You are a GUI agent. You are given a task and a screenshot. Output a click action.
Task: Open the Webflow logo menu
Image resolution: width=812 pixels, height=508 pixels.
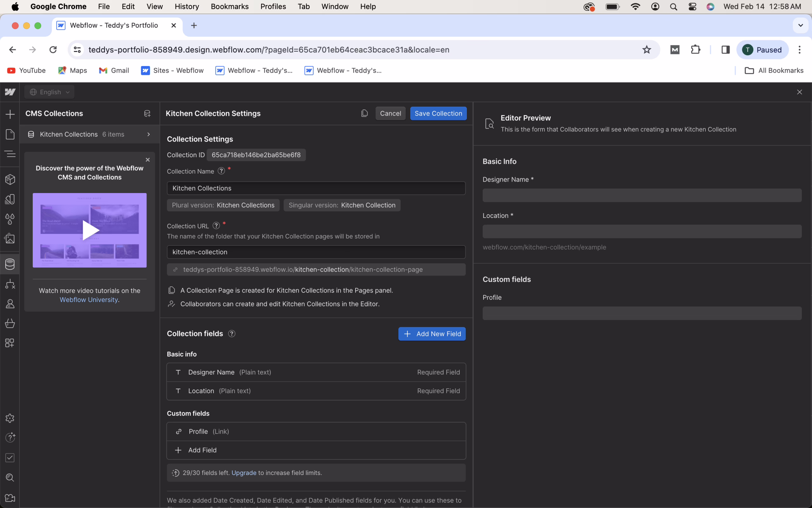pyautogui.click(x=10, y=92)
